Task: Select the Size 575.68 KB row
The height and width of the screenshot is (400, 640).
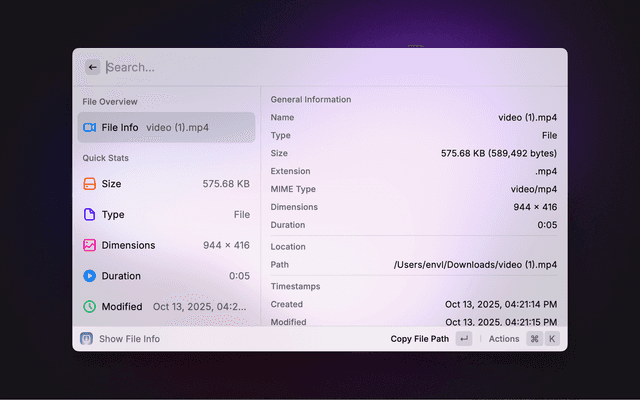Action: tap(166, 184)
